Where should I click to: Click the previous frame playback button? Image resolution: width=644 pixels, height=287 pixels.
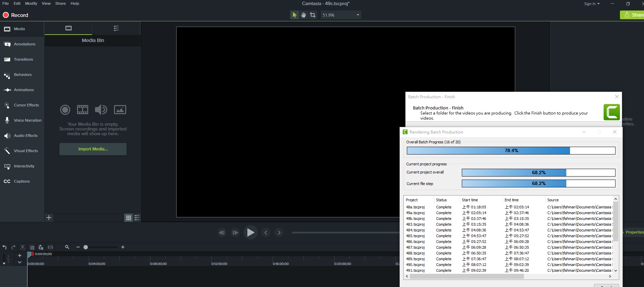click(222, 232)
